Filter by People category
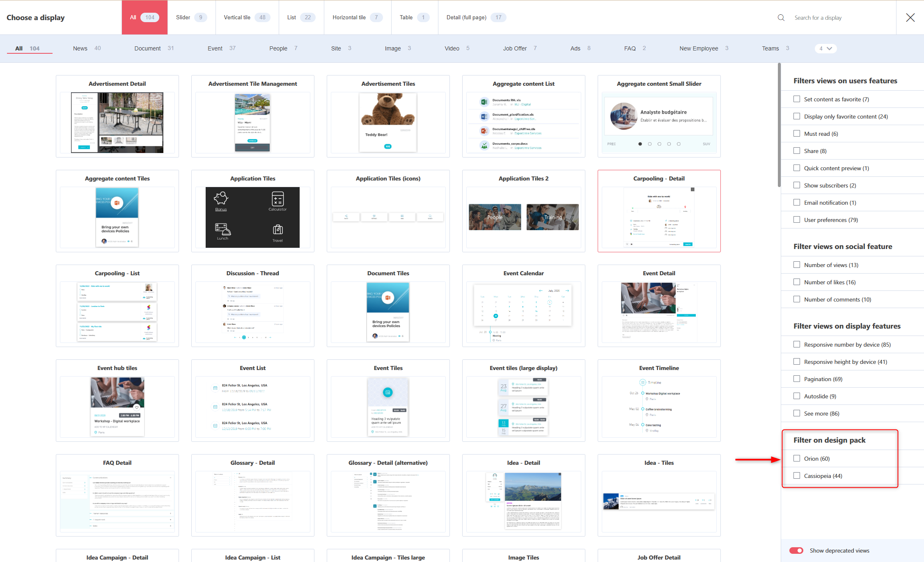The image size is (924, 562). (x=283, y=48)
